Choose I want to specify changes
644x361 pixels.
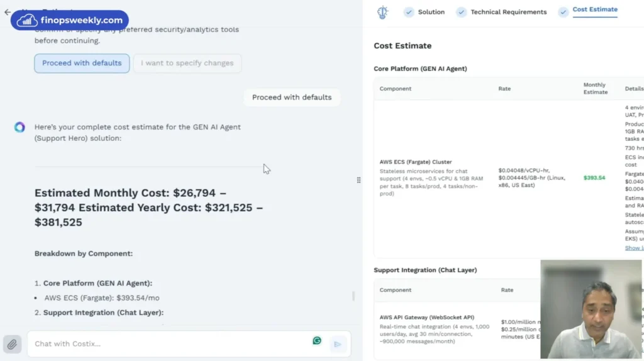coord(187,64)
